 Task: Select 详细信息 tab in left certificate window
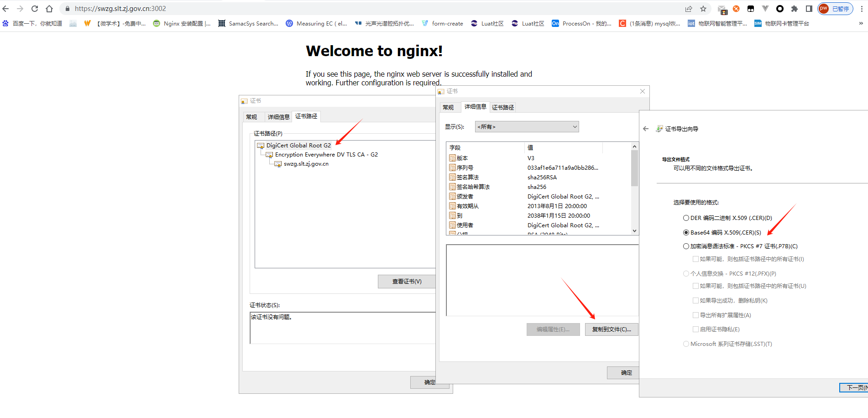click(x=278, y=117)
